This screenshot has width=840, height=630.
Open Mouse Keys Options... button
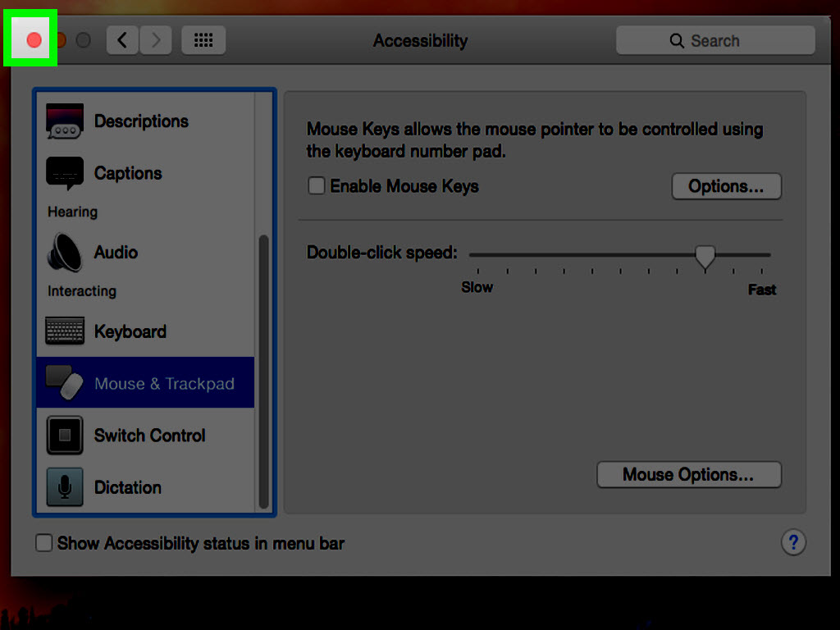(727, 186)
